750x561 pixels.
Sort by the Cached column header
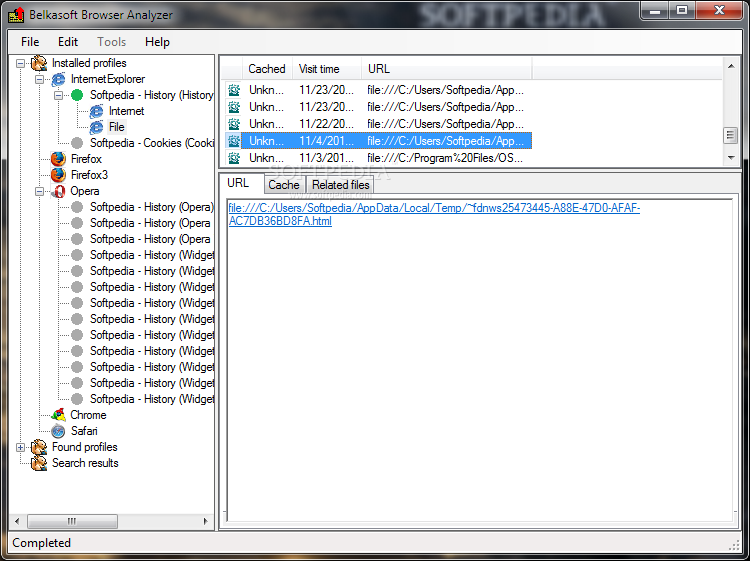267,69
